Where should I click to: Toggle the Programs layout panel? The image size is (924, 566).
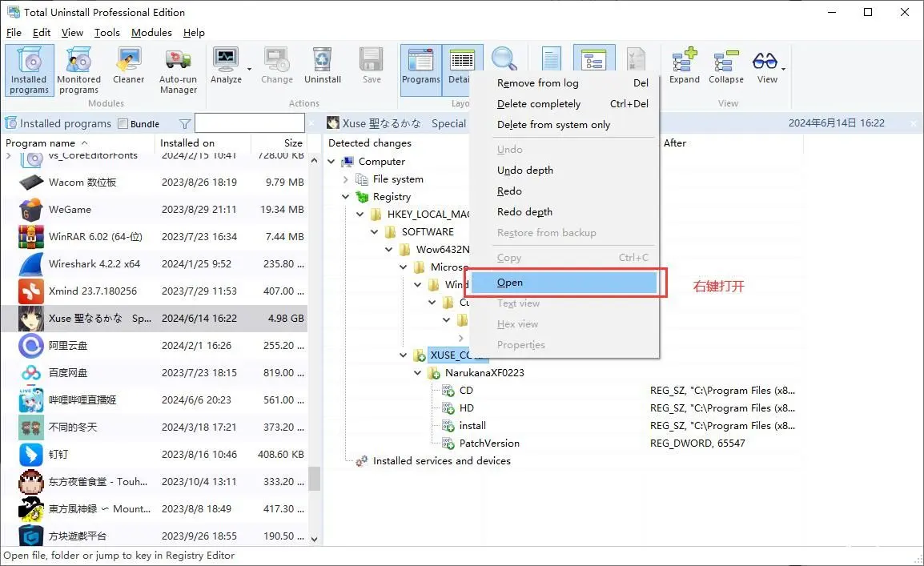click(420, 70)
